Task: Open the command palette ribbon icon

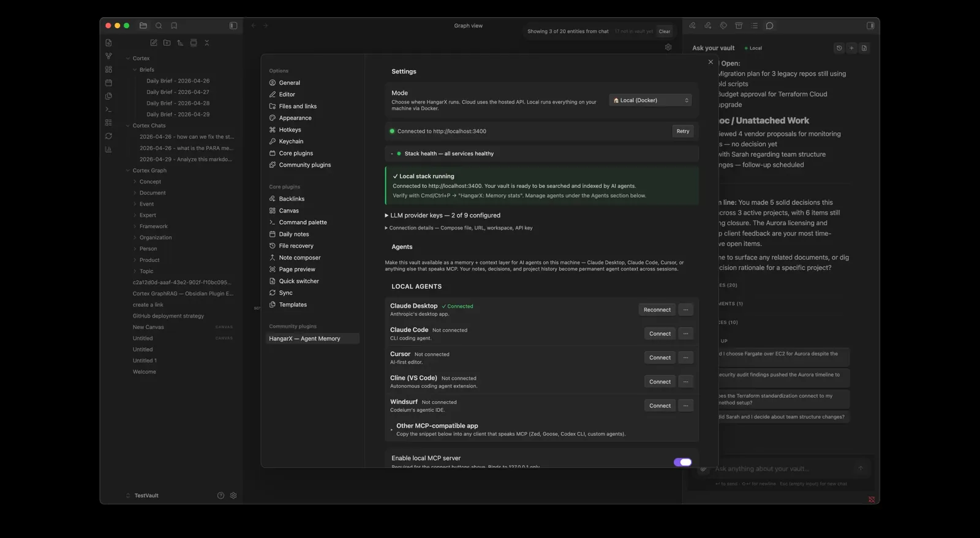Action: [x=108, y=110]
